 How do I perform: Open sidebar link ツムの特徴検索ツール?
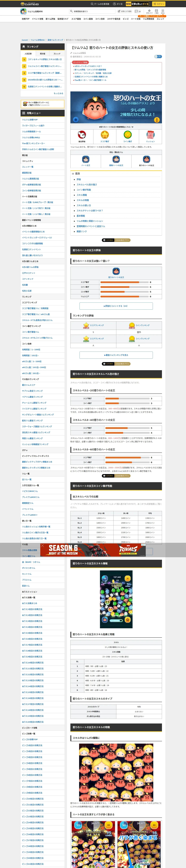tap(31, 132)
